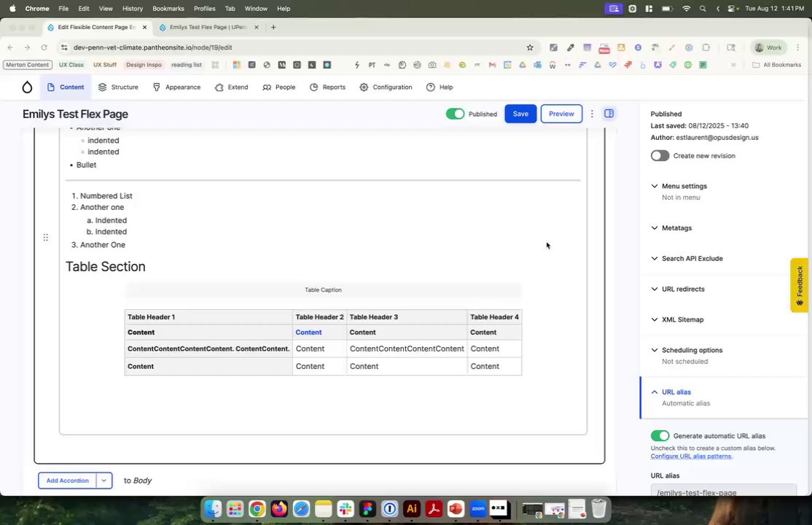Click the Table Header 4 cell
This screenshot has width=812, height=525.
tap(494, 316)
